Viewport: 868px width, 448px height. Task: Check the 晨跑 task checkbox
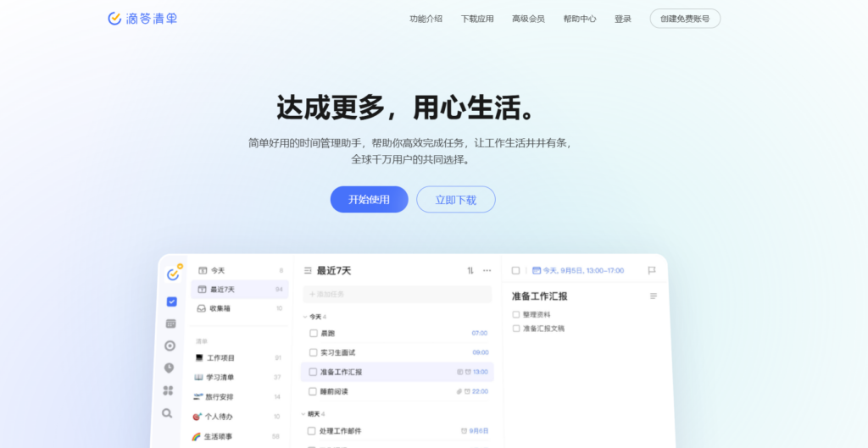[314, 334]
